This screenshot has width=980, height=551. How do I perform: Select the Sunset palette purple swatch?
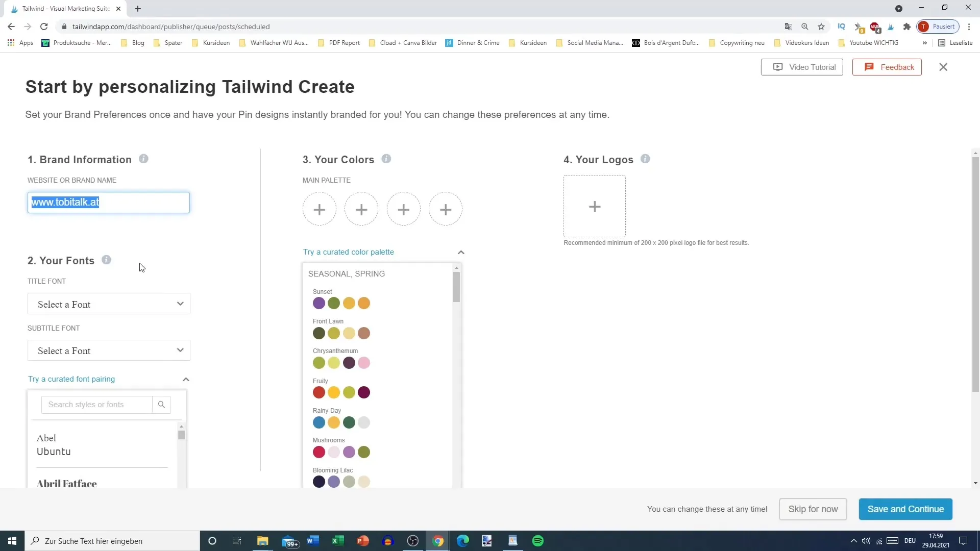coord(319,304)
